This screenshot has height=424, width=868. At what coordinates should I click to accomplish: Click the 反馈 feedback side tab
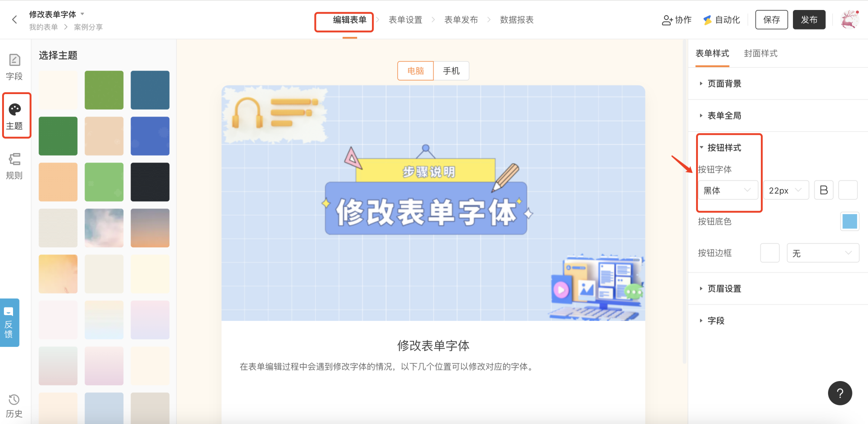pyautogui.click(x=9, y=323)
